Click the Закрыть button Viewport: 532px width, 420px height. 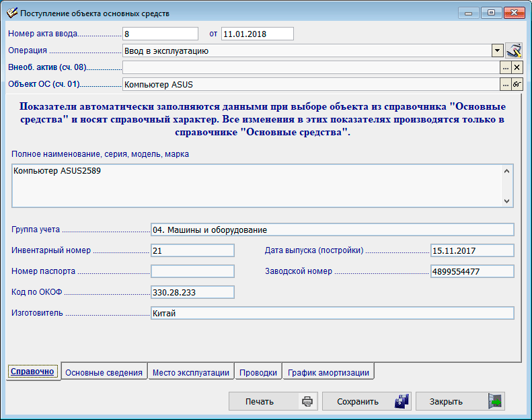[460, 401]
